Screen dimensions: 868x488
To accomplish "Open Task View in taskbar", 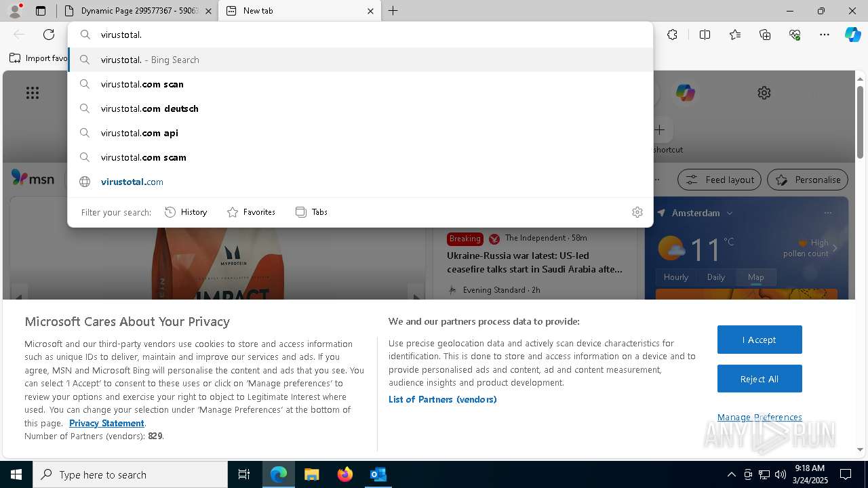I will click(x=244, y=474).
